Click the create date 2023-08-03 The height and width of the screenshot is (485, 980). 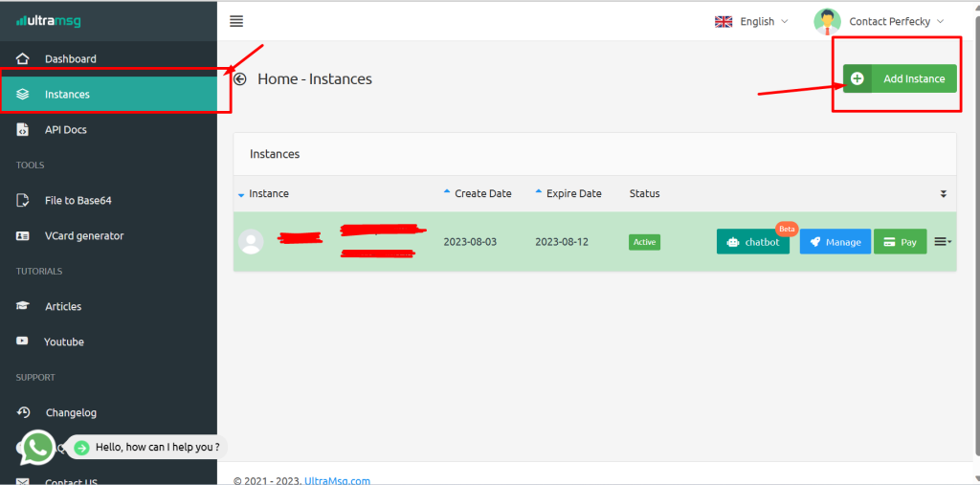tap(470, 242)
